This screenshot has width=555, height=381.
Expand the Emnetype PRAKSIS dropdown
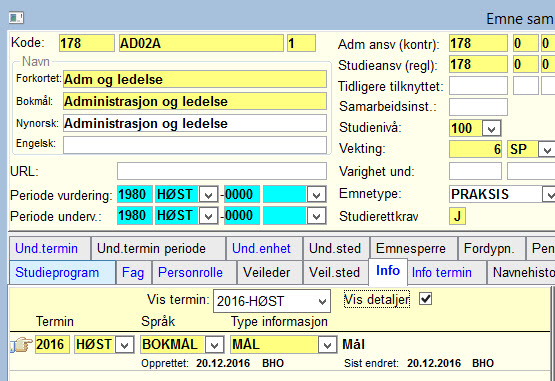click(549, 194)
